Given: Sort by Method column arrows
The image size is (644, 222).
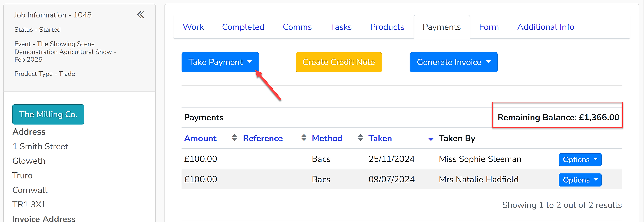Looking at the screenshot, I should 360,138.
